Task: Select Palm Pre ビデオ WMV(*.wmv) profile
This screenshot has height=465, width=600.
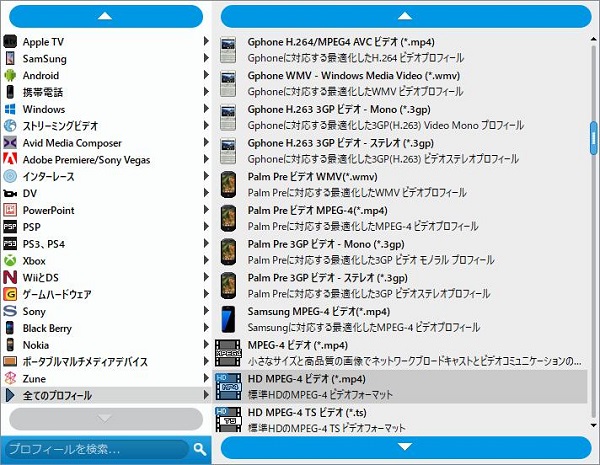Action: [400, 184]
